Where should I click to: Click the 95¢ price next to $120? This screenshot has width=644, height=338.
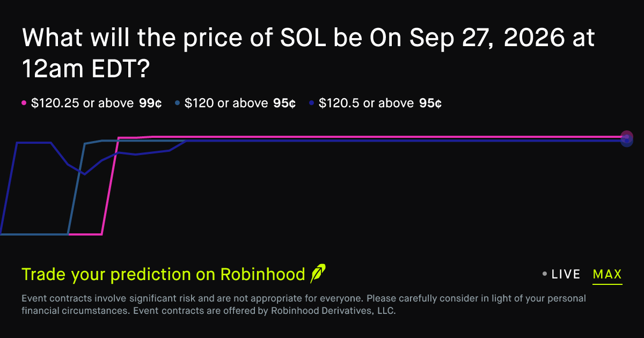[284, 104]
